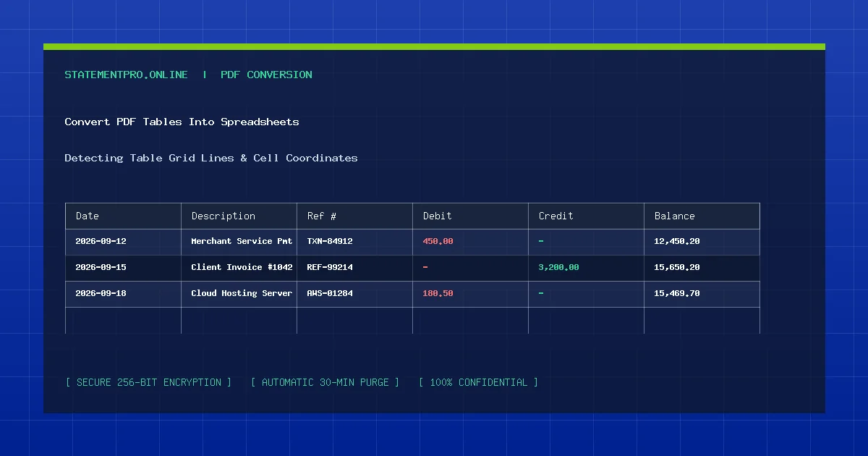
Task: Click the Ref # column header
Action: (354, 216)
